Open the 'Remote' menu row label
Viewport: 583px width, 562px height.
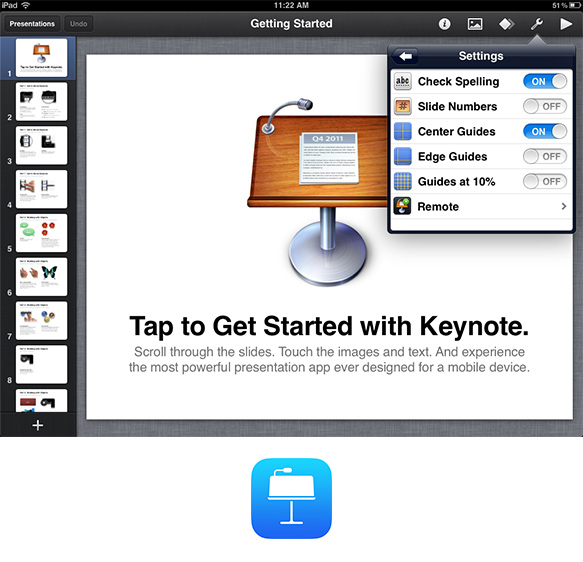(438, 207)
